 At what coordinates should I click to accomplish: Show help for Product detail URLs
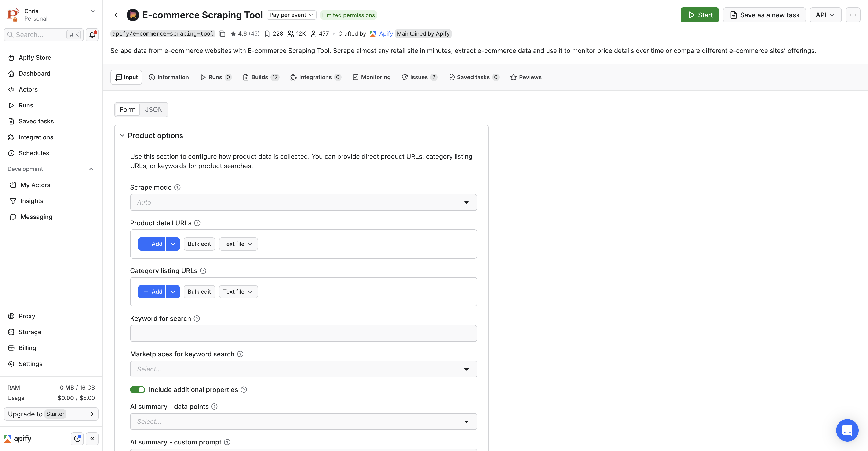tap(197, 223)
